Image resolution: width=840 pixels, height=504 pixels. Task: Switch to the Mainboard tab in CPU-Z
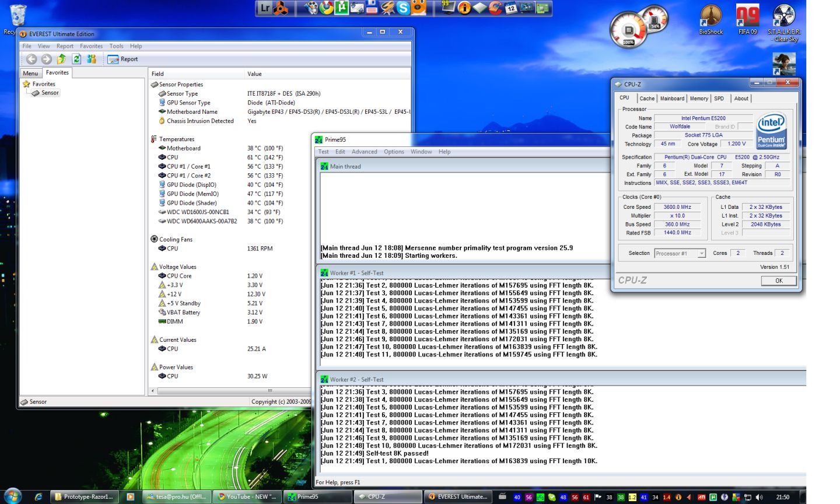[x=672, y=99]
